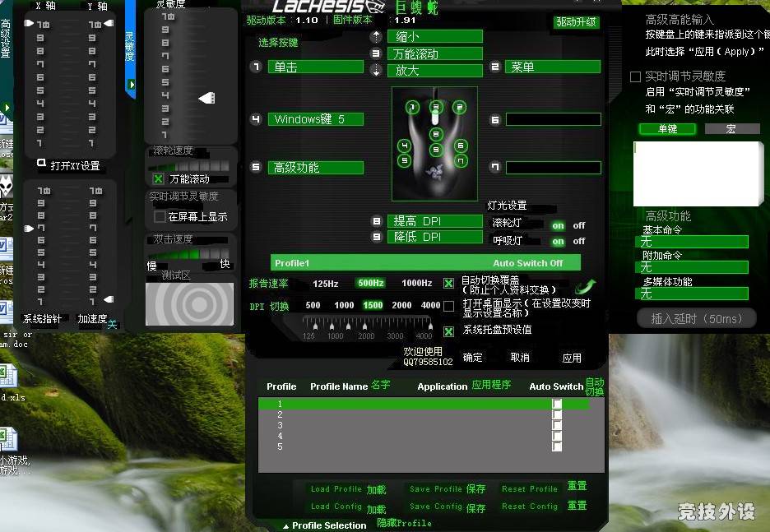Open the 基本命令 dropdown showing 无
770x532 pixels.
click(693, 243)
